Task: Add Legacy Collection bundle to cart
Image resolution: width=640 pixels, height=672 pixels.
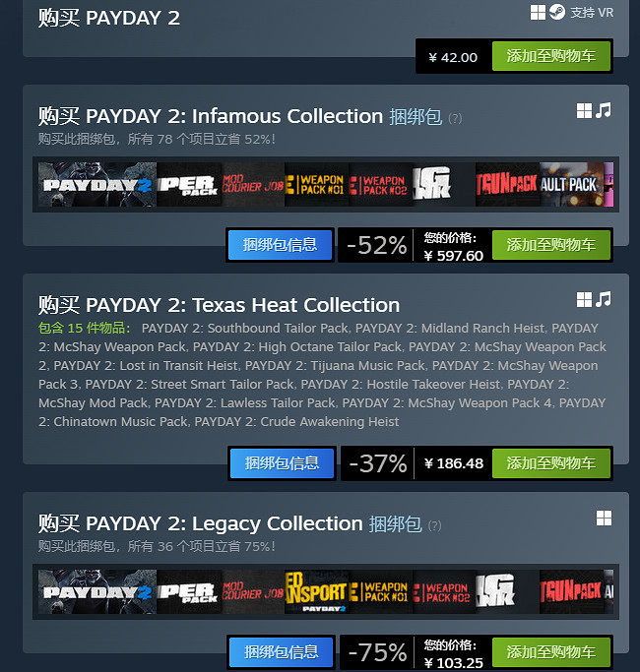Action: click(551, 652)
